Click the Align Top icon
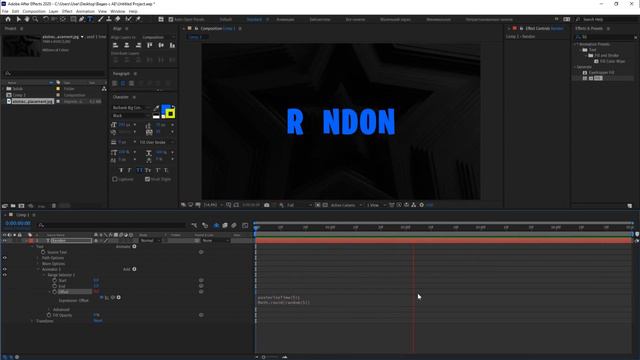 tap(150, 45)
